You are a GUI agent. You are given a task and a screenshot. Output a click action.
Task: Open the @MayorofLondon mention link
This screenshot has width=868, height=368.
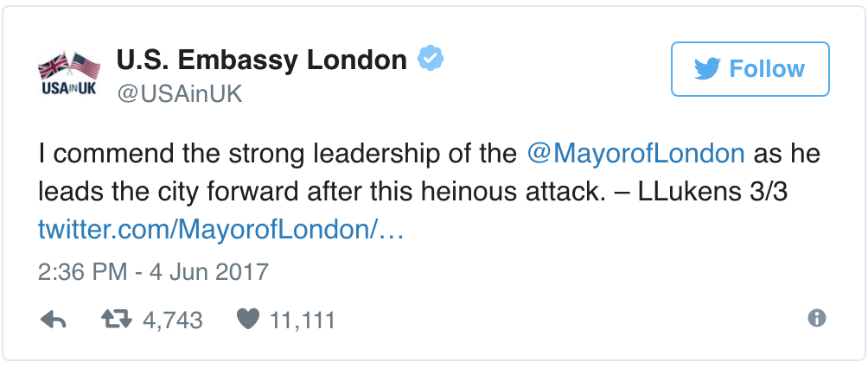635,155
